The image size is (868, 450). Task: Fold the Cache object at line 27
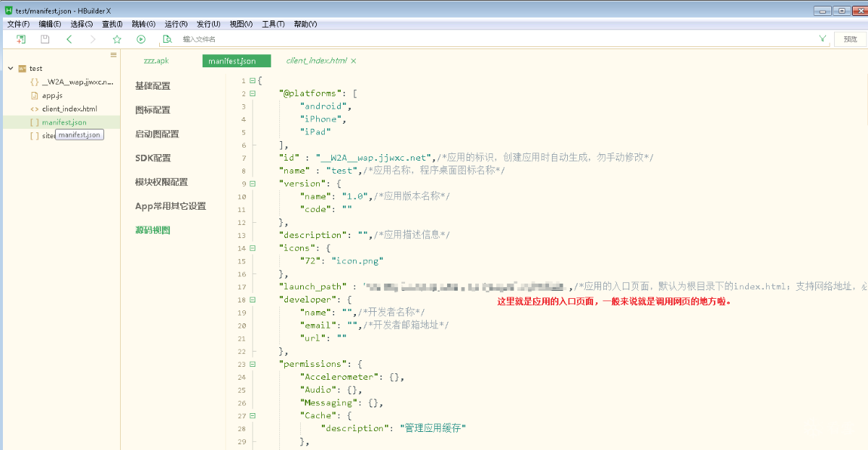(x=252, y=416)
